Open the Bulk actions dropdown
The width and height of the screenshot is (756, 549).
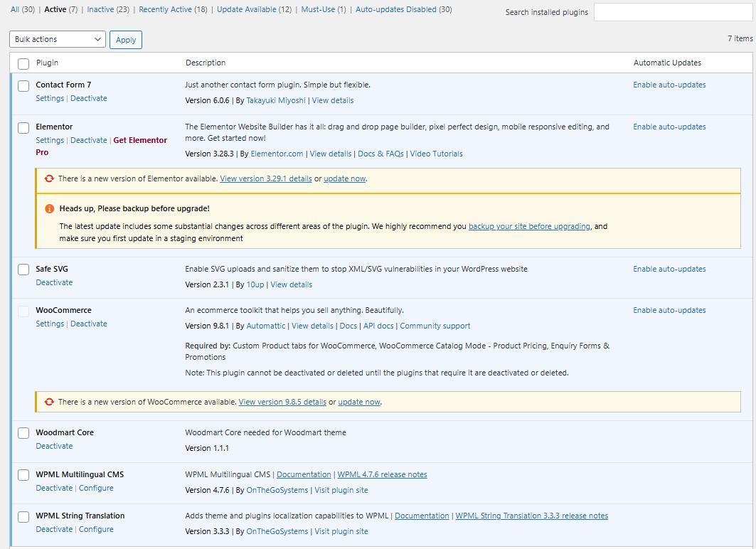tap(58, 39)
